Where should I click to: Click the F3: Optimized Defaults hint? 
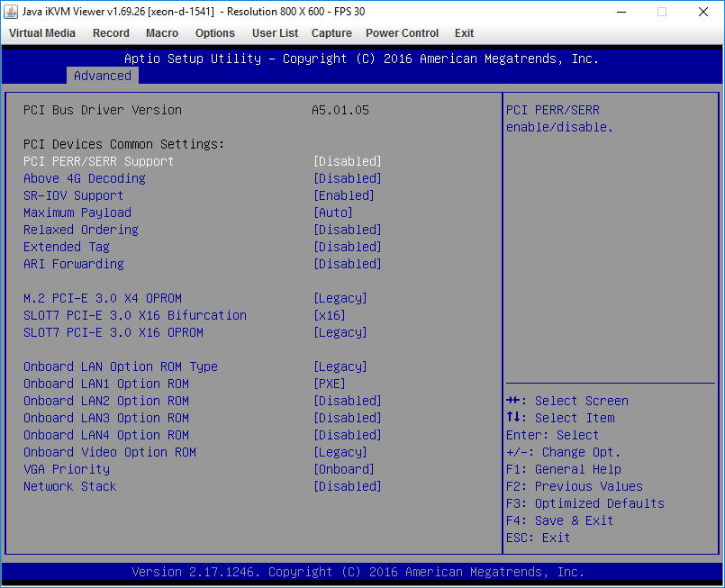585,503
